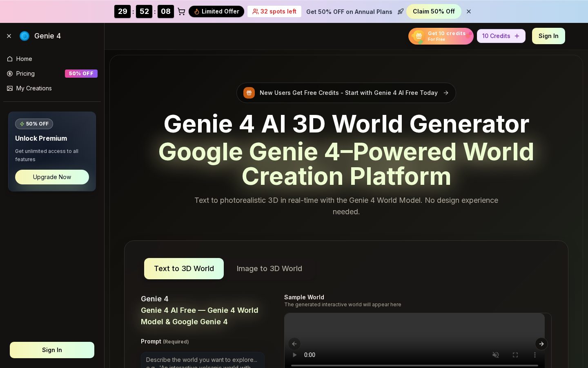Dismiss the promo banner with the X
The height and width of the screenshot is (368, 588).
coord(469,11)
